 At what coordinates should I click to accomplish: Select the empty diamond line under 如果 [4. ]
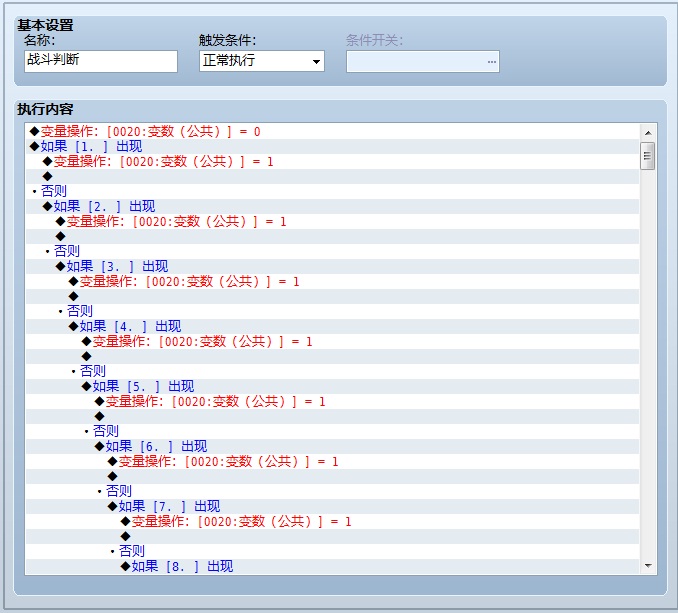point(332,357)
